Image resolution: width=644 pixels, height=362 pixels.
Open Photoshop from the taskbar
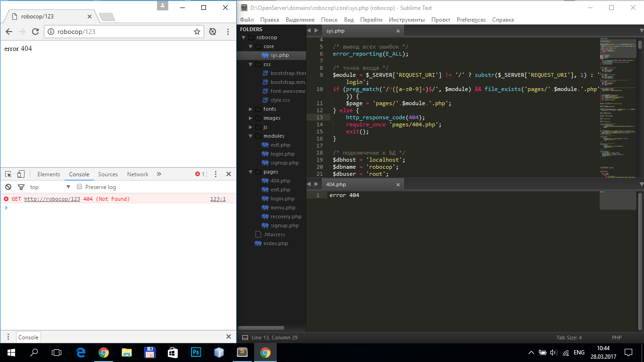tap(196, 353)
